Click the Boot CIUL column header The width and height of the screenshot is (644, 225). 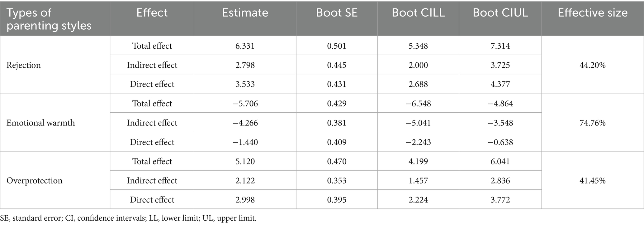(x=500, y=13)
